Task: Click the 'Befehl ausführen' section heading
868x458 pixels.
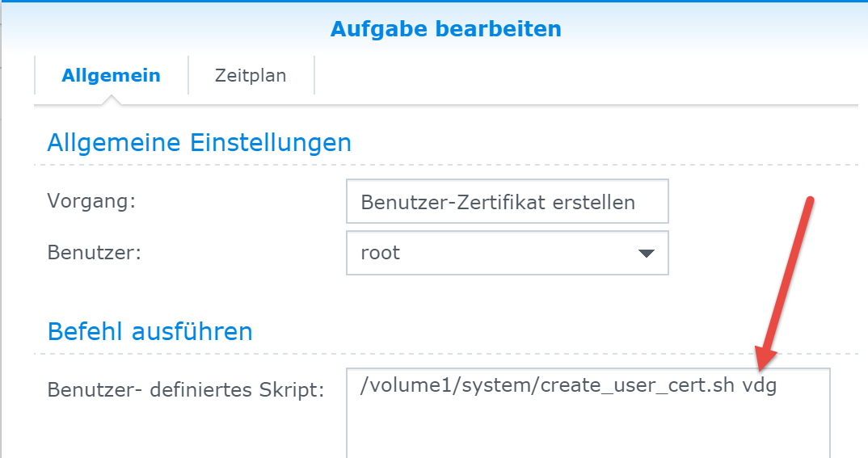Action: [x=150, y=331]
